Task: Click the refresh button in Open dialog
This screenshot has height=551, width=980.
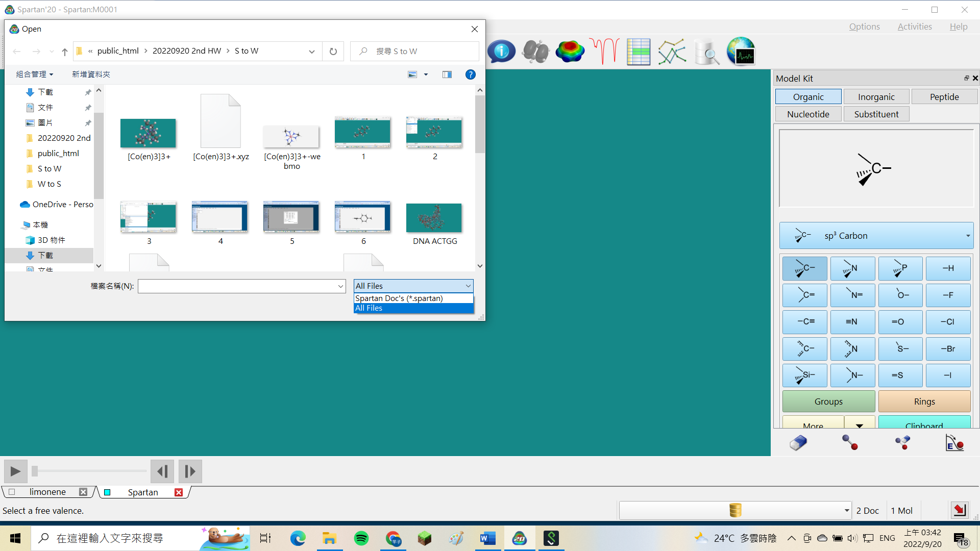Action: (333, 51)
